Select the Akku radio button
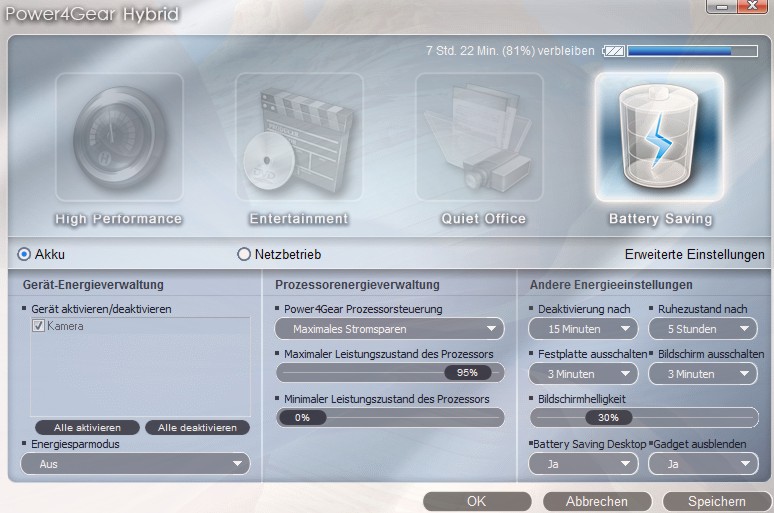Image resolution: width=774 pixels, height=513 pixels. (x=24, y=254)
